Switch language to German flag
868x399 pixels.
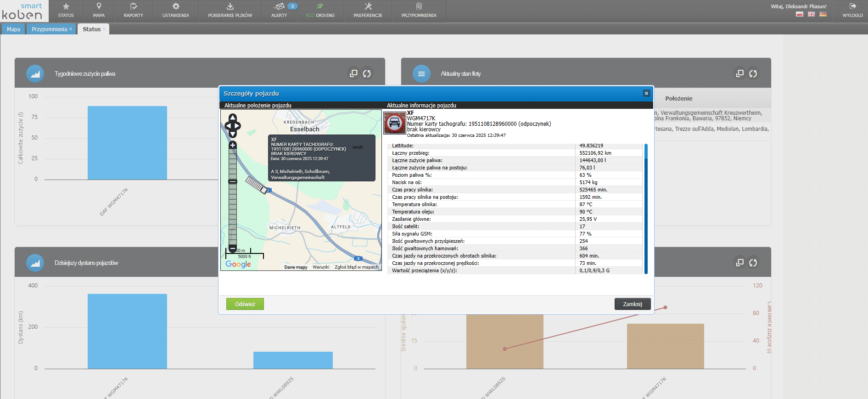point(823,14)
